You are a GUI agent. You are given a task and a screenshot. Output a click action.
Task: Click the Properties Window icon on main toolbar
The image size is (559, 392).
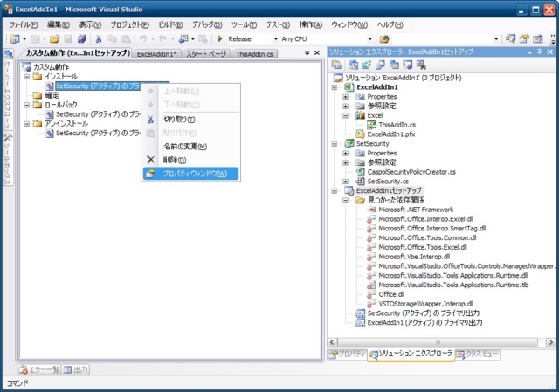(x=524, y=38)
